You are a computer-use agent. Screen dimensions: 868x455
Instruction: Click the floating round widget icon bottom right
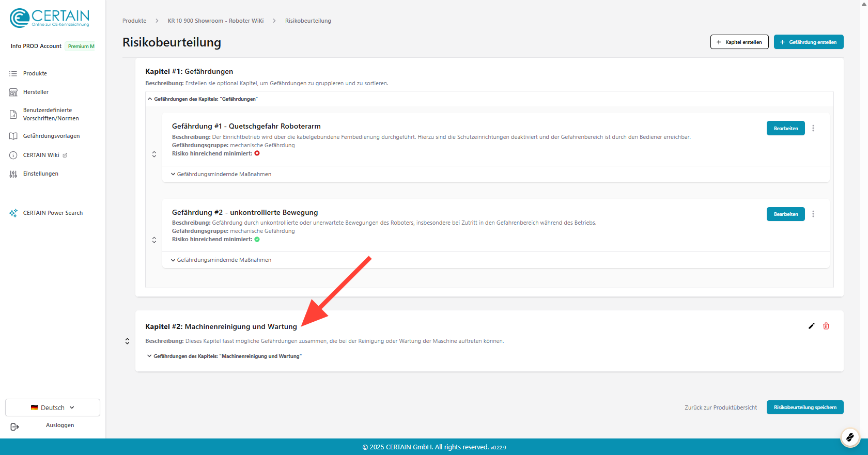click(x=850, y=437)
